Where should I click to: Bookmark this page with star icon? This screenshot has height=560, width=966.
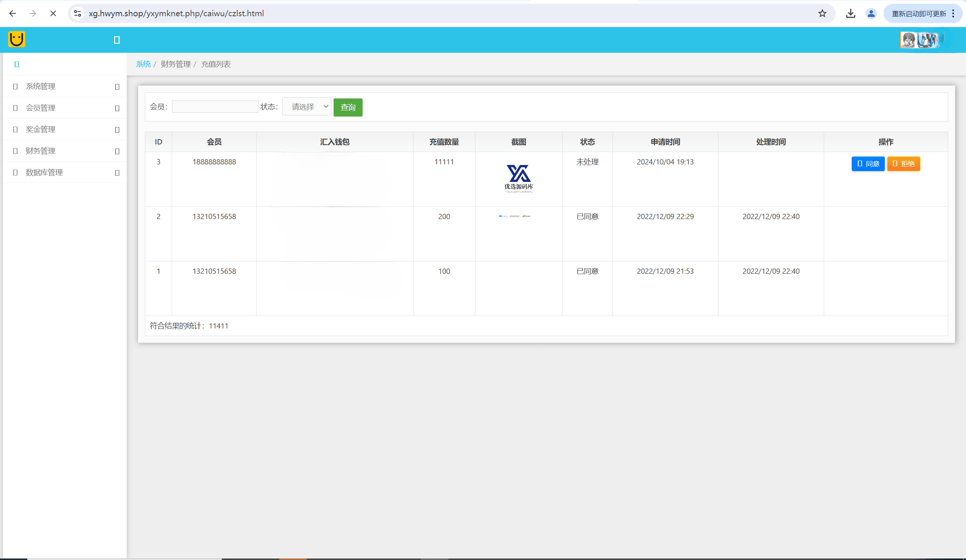[x=822, y=14]
